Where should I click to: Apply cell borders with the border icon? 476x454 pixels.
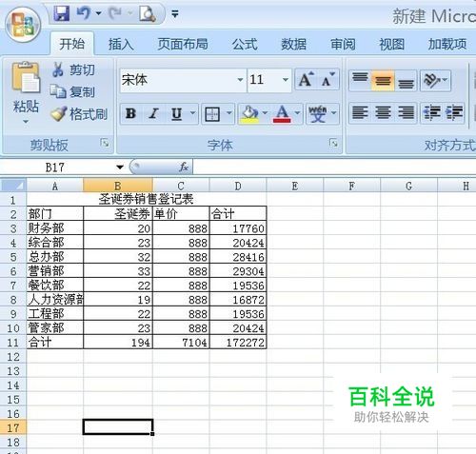coord(212,113)
